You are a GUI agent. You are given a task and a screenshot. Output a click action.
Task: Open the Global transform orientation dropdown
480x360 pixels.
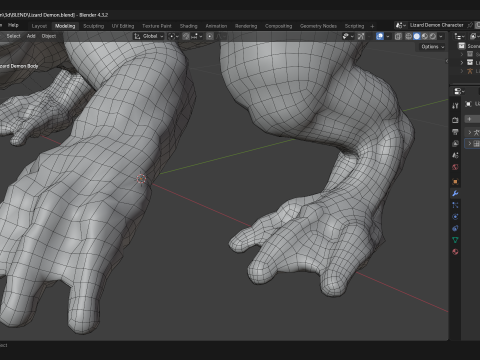click(x=149, y=36)
